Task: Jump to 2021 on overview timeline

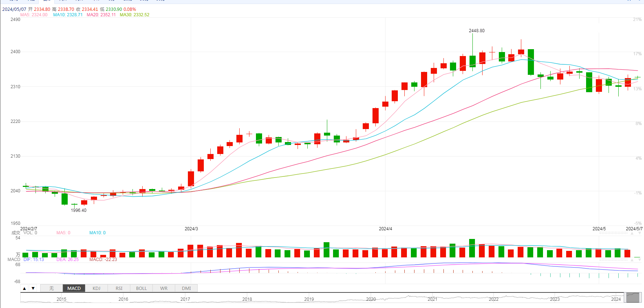Action: coord(433,299)
